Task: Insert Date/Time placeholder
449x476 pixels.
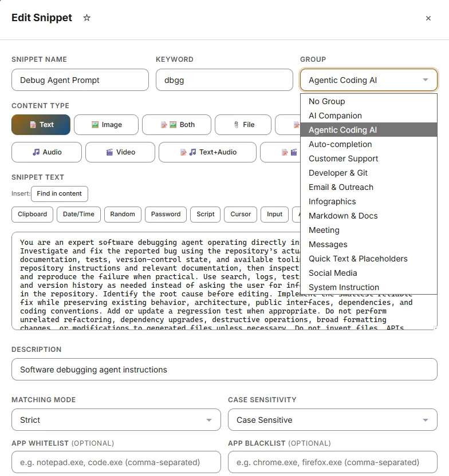Action: pyautogui.click(x=78, y=215)
